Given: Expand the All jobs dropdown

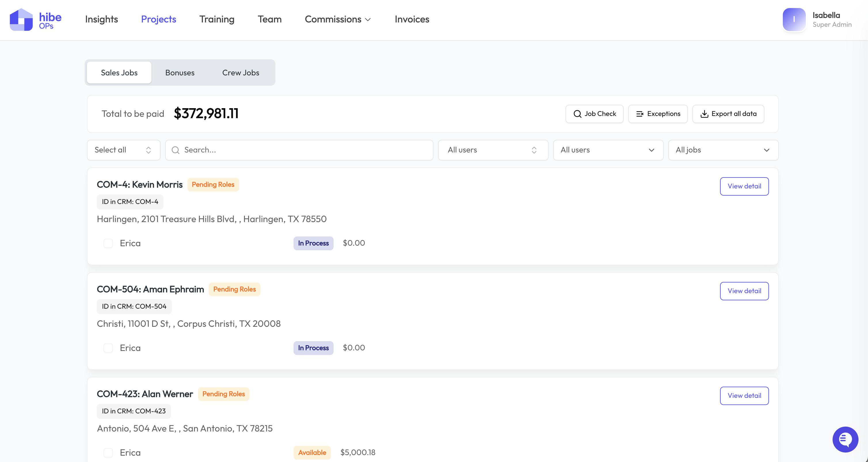Looking at the screenshot, I should pos(723,150).
